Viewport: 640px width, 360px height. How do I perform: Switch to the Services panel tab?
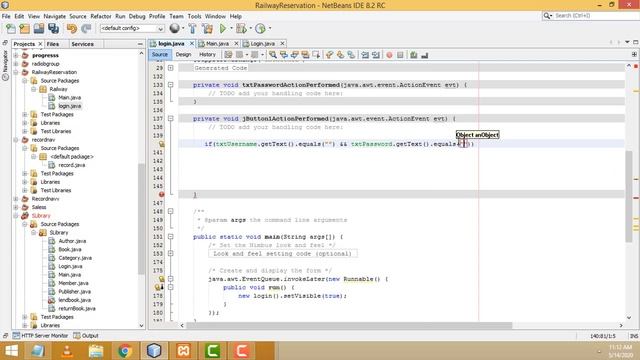(x=82, y=44)
